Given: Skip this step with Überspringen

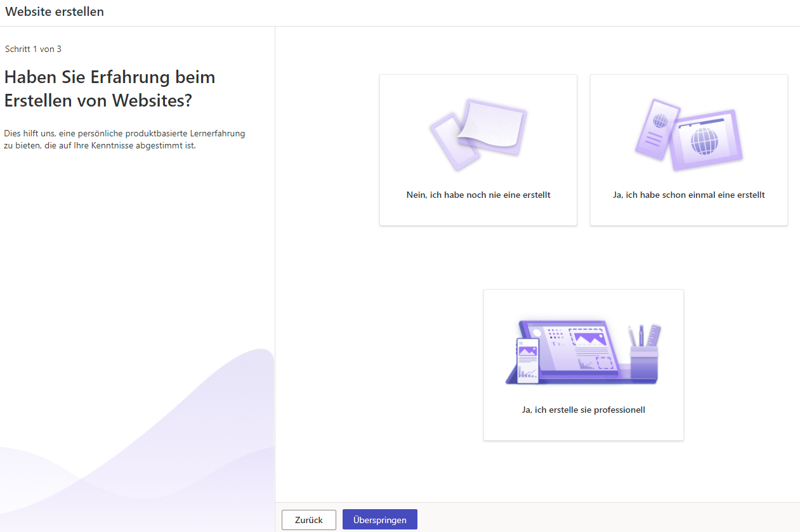Looking at the screenshot, I should click(379, 520).
